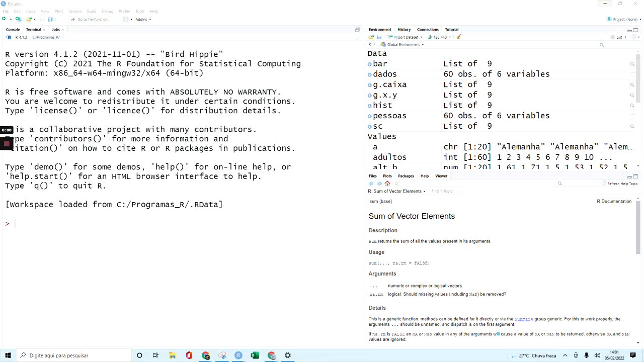The height and width of the screenshot is (362, 644).
Task: Save workspace in Environment pane
Action: click(x=379, y=37)
